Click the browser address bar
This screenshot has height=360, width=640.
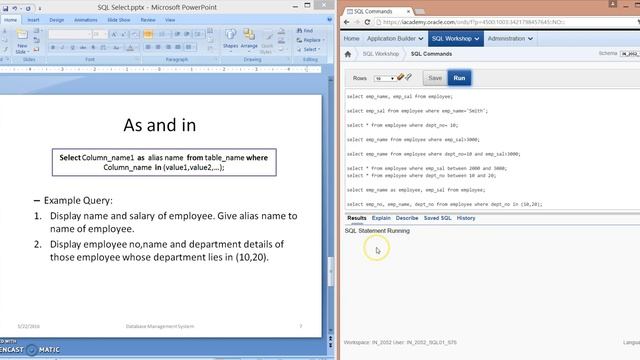[x=506, y=22]
